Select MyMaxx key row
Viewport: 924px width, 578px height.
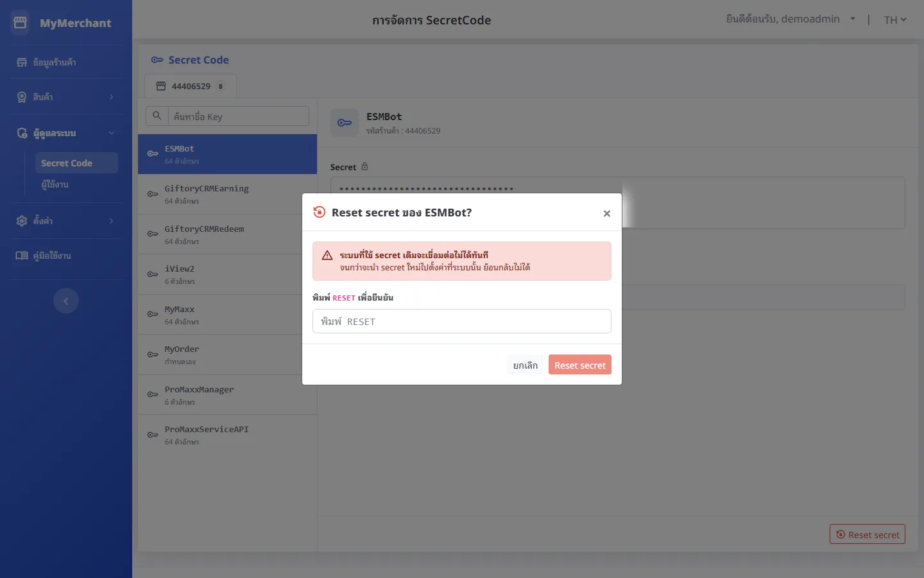(x=228, y=315)
